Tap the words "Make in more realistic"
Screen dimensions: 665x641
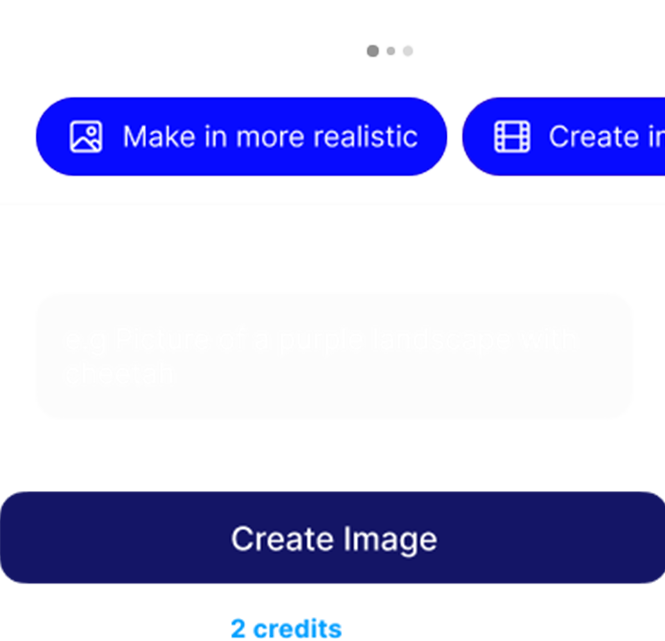(x=270, y=137)
